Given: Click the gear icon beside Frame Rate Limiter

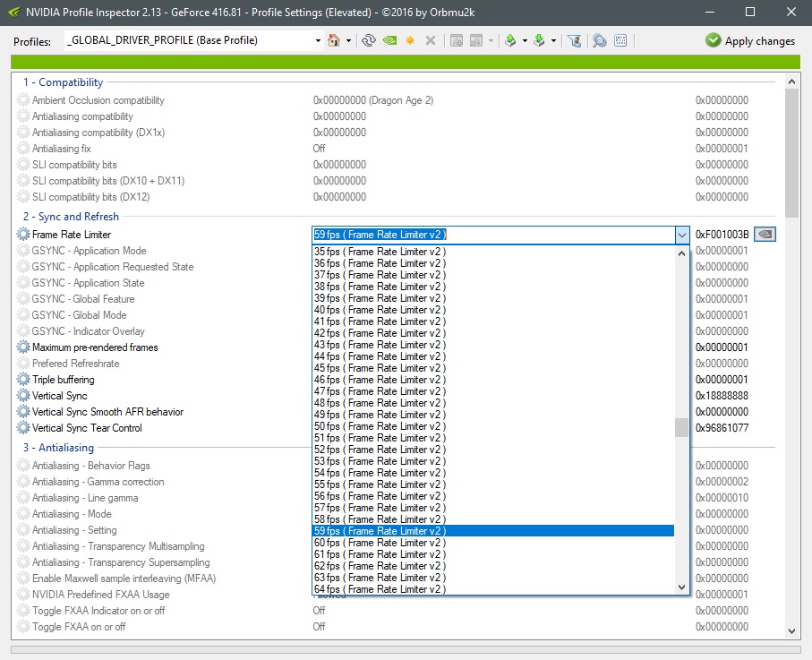Looking at the screenshot, I should (x=23, y=234).
